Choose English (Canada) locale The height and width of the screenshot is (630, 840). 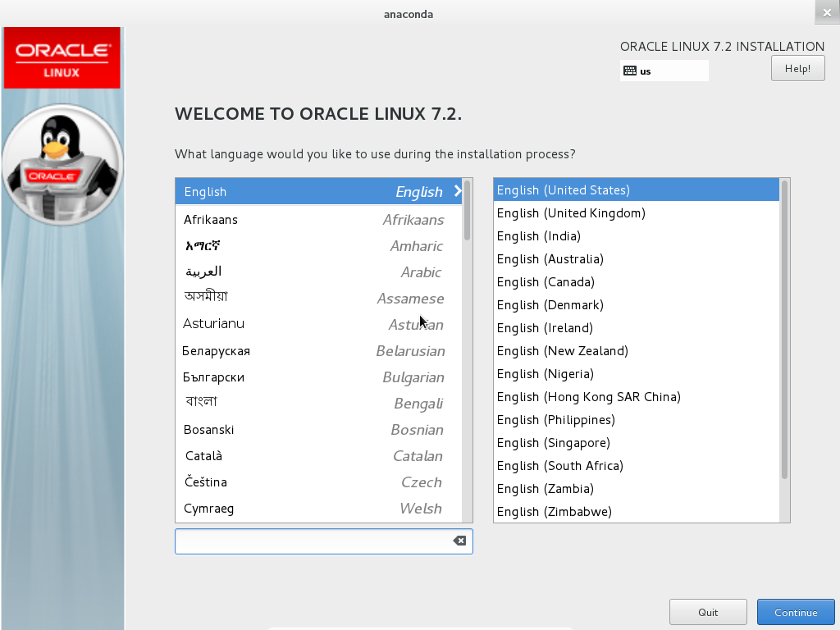coord(637,282)
